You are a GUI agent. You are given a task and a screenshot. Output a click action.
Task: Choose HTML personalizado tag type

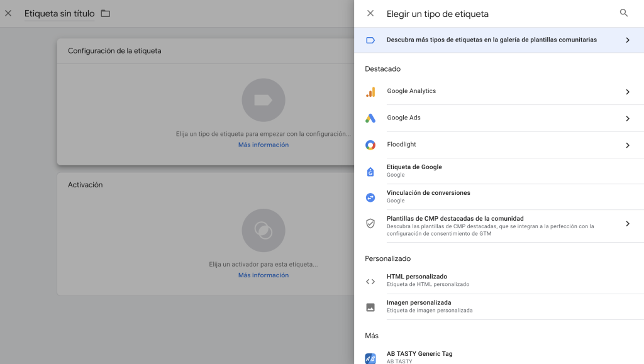click(x=499, y=280)
